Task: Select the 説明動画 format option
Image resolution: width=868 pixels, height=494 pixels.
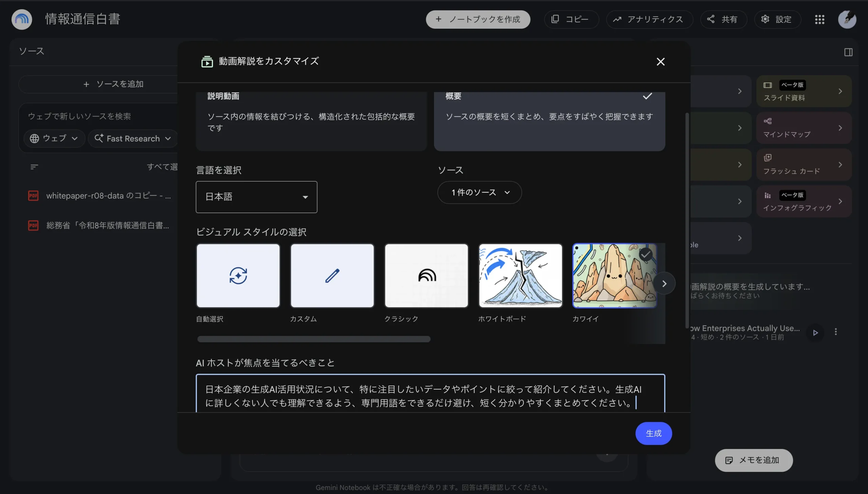Action: [x=311, y=121]
